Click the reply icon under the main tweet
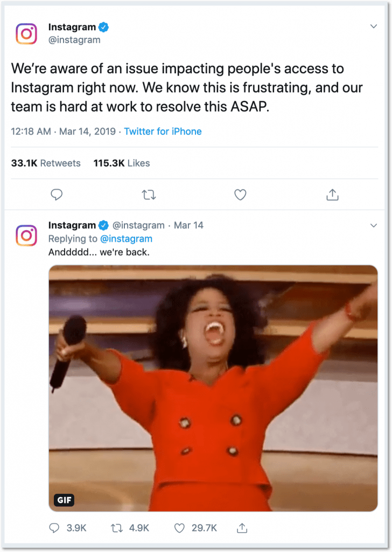The image size is (392, 552). 57,195
